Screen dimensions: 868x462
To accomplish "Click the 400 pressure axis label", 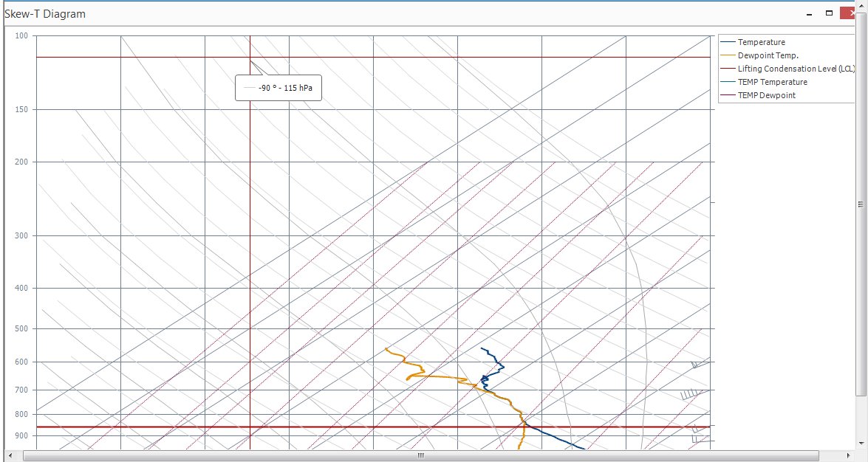I will (x=21, y=289).
